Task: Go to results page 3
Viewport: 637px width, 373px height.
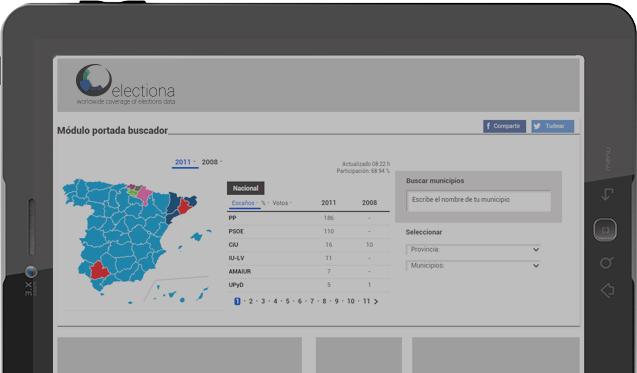Action: click(x=263, y=301)
